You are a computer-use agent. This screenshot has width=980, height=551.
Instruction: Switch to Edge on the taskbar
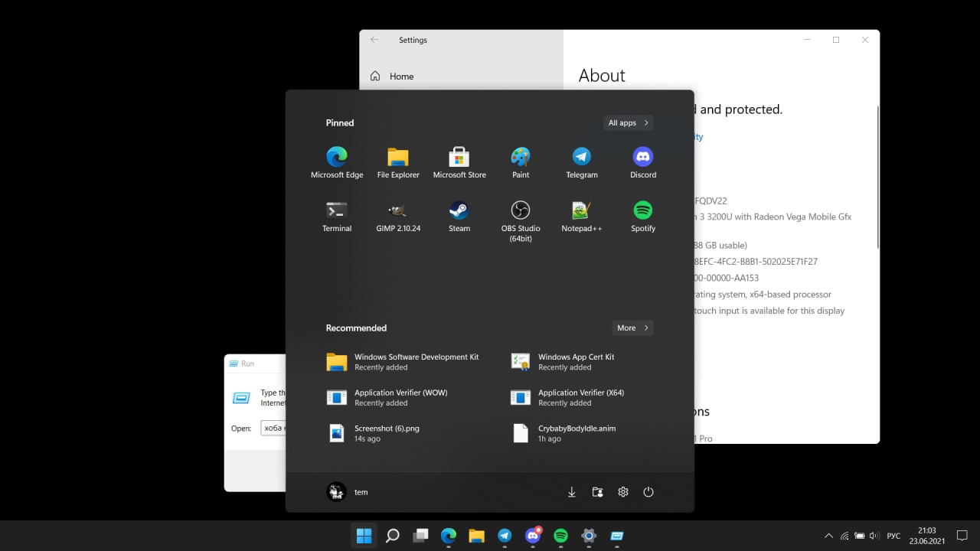tap(449, 536)
